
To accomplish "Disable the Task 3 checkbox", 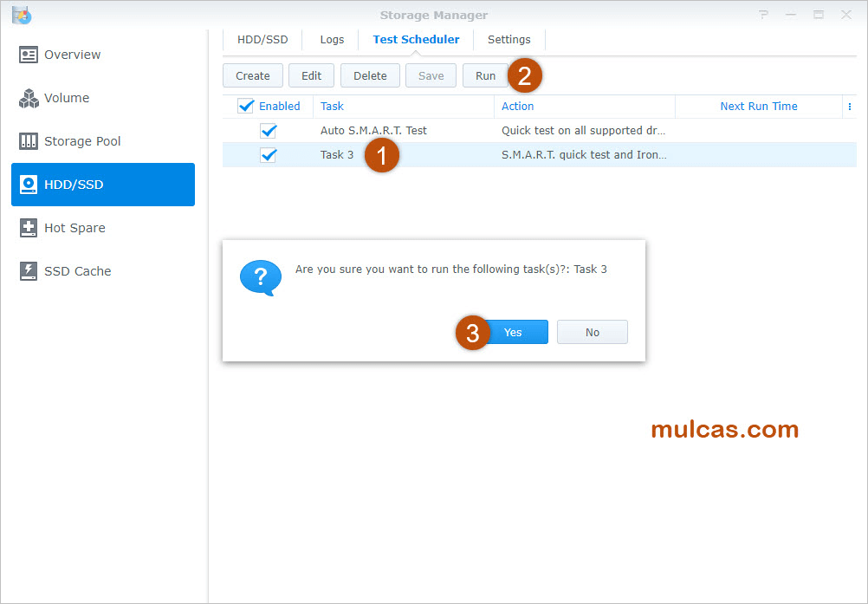I will (x=269, y=155).
